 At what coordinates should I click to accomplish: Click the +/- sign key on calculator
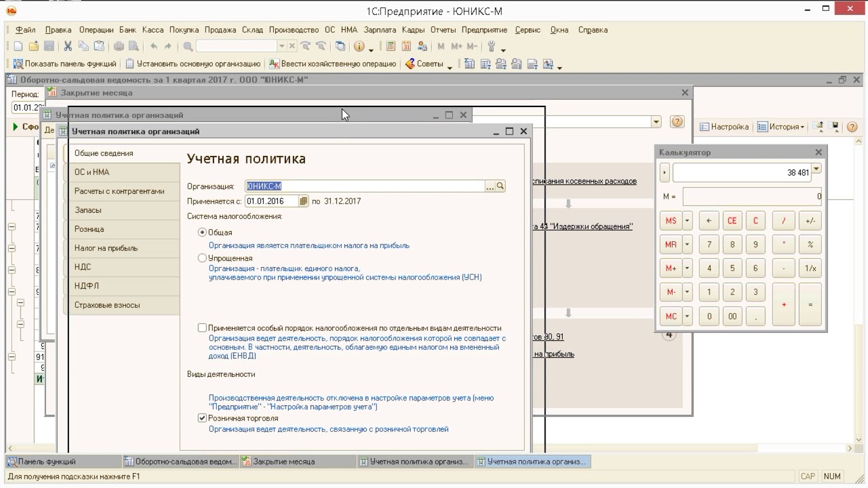point(810,220)
